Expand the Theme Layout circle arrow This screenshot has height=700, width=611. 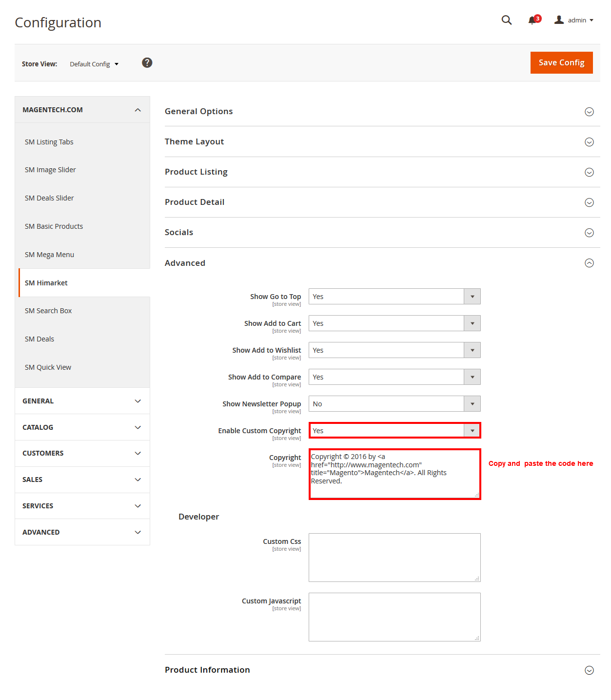589,142
